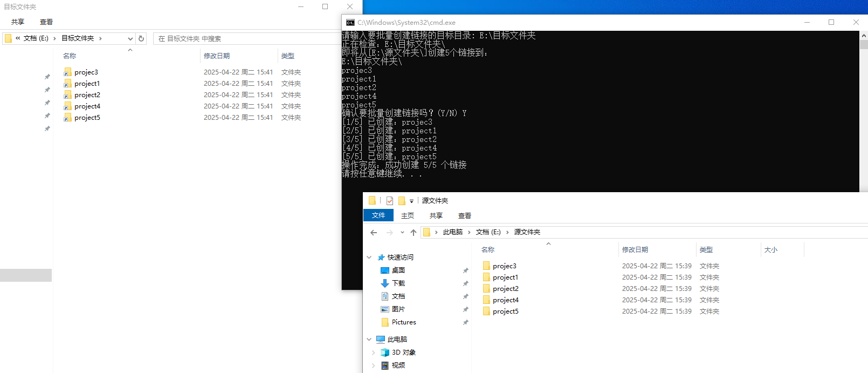Image resolution: width=868 pixels, height=373 pixels.
Task: Click the new folder icon in 源文件夹 quick access toolbar
Action: point(402,200)
